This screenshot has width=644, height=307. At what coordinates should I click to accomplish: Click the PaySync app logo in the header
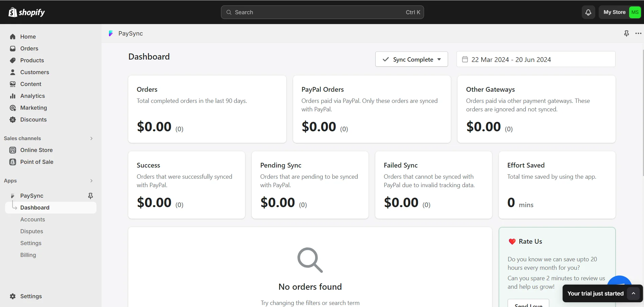[111, 34]
